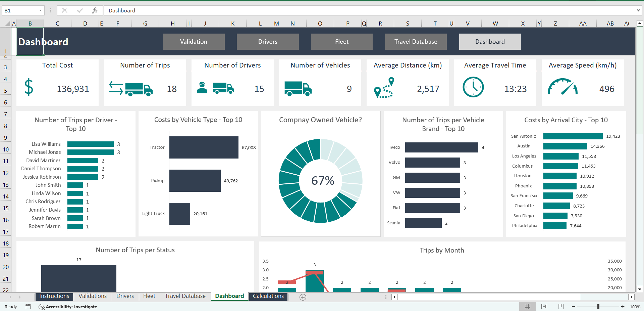Enable Page Break Preview view
The image size is (644, 311).
560,307
